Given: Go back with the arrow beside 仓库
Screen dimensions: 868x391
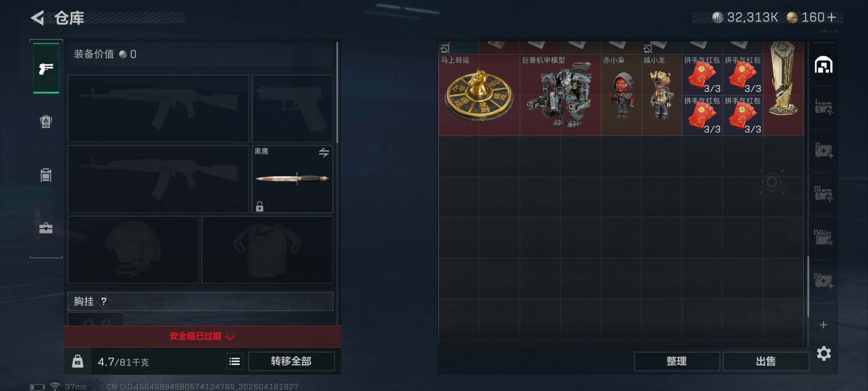Looking at the screenshot, I should (38, 18).
